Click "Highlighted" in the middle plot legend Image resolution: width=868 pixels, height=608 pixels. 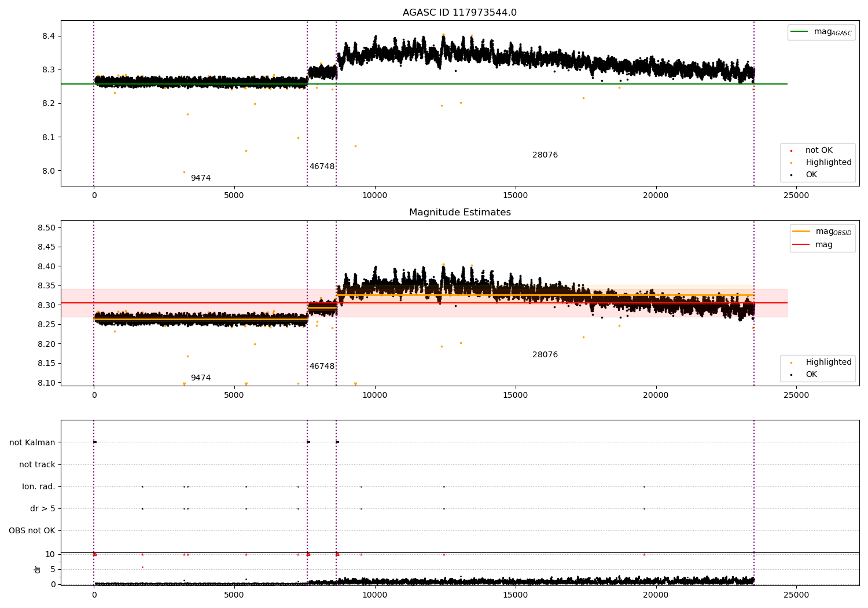coord(829,362)
